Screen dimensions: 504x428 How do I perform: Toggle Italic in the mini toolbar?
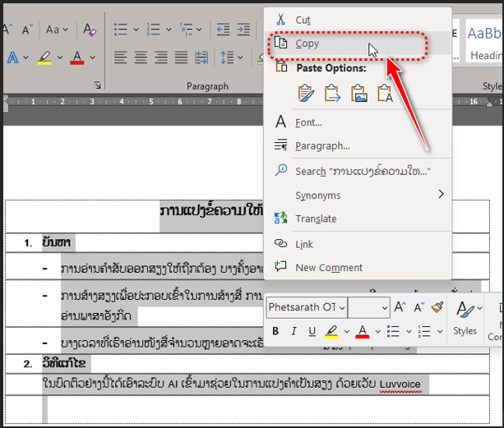tap(294, 331)
